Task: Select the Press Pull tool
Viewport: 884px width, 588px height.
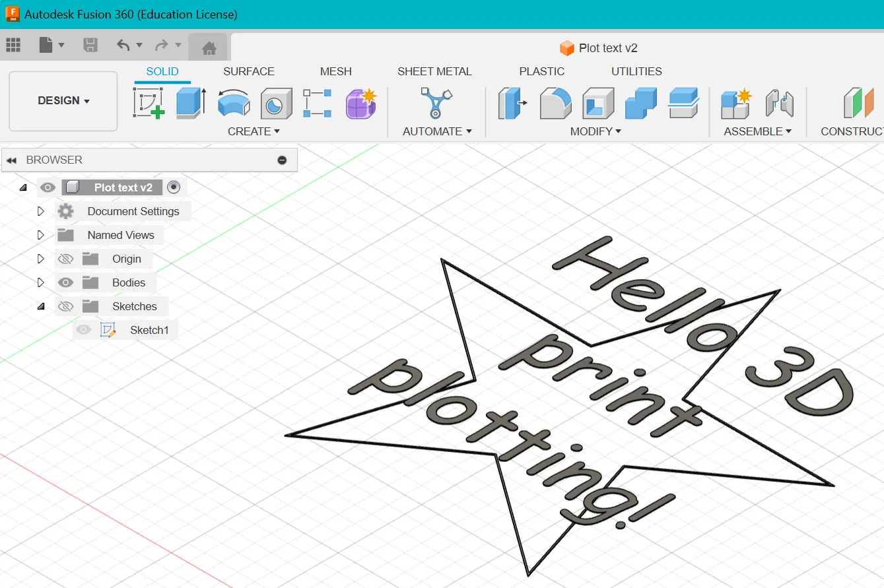Action: click(x=512, y=103)
